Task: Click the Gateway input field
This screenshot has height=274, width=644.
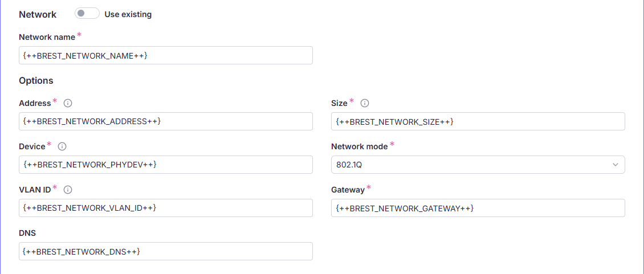Action: click(478, 208)
